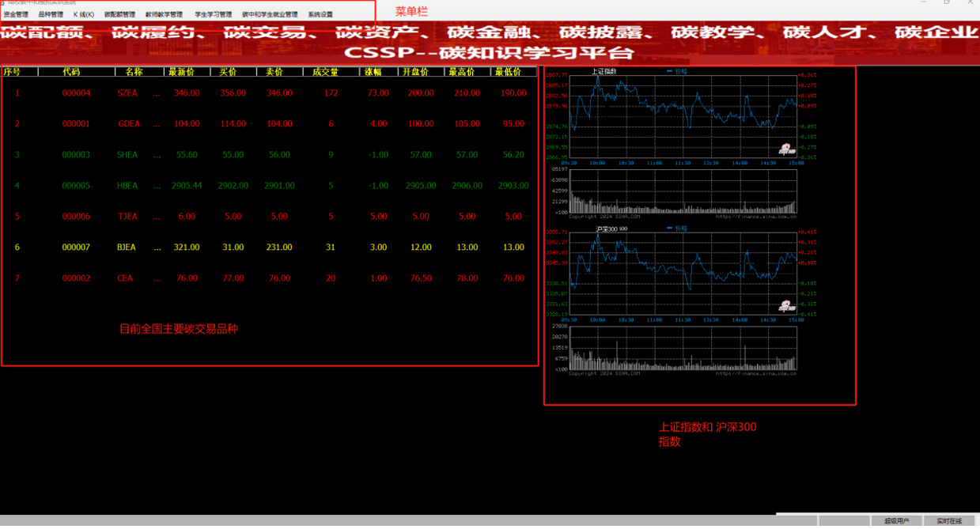Click the 实时在线 status indicator

tap(949, 521)
